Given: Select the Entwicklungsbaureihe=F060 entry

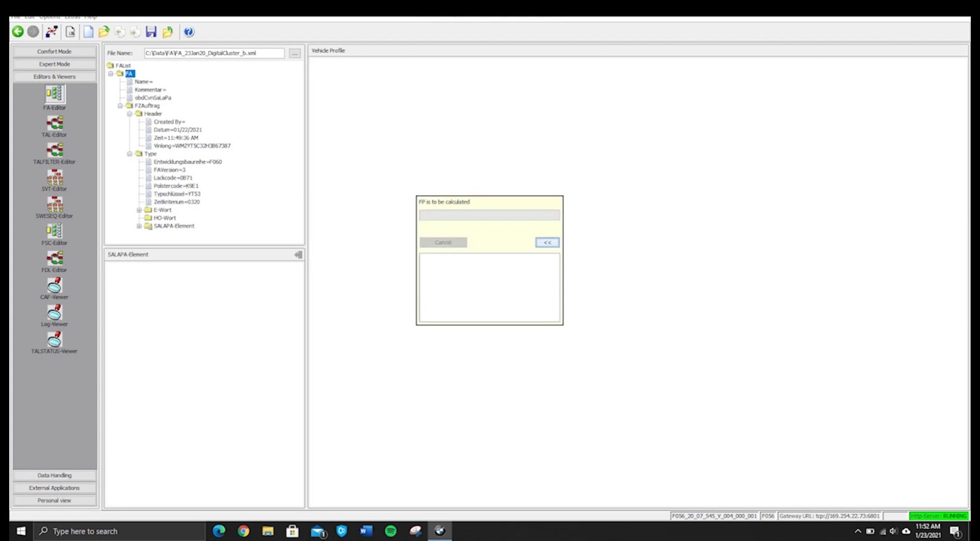Looking at the screenshot, I should (x=187, y=162).
